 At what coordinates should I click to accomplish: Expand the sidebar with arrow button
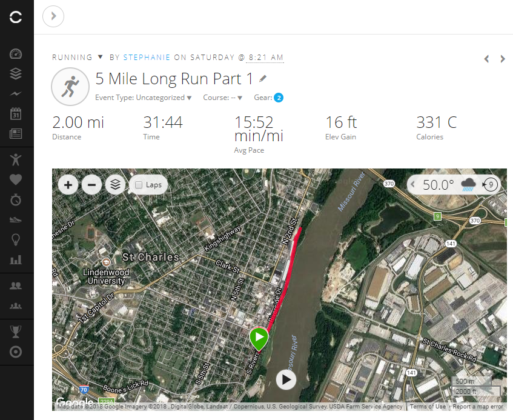(53, 16)
